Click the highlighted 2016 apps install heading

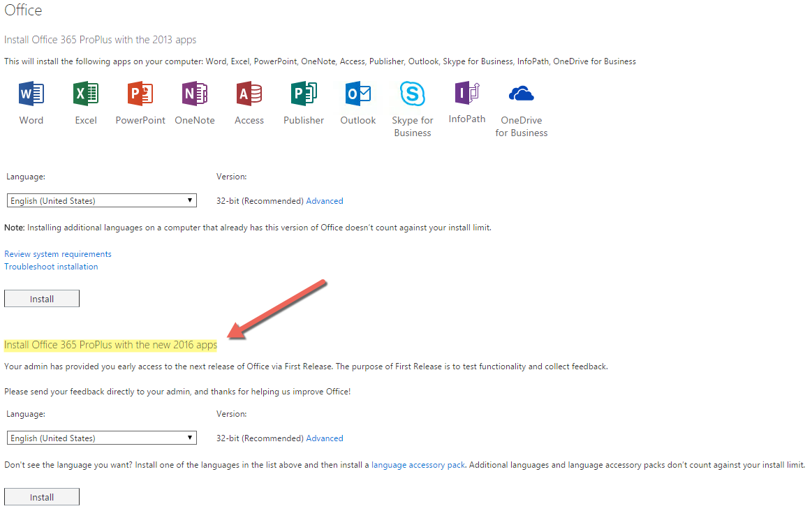(x=110, y=345)
